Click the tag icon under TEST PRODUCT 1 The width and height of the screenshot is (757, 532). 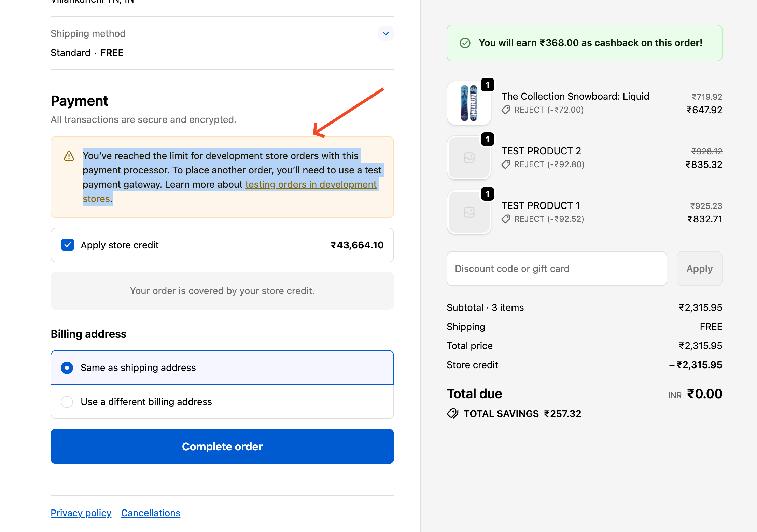click(506, 219)
